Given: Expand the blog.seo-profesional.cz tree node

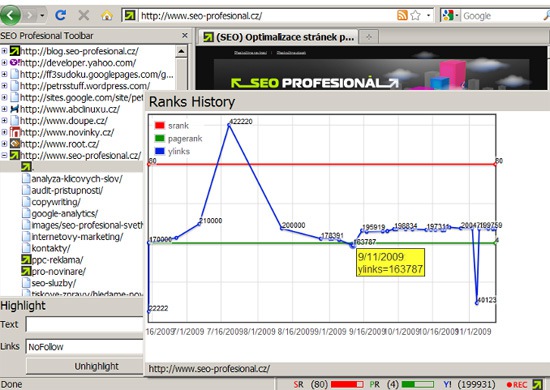Looking at the screenshot, I should pyautogui.click(x=4, y=51).
